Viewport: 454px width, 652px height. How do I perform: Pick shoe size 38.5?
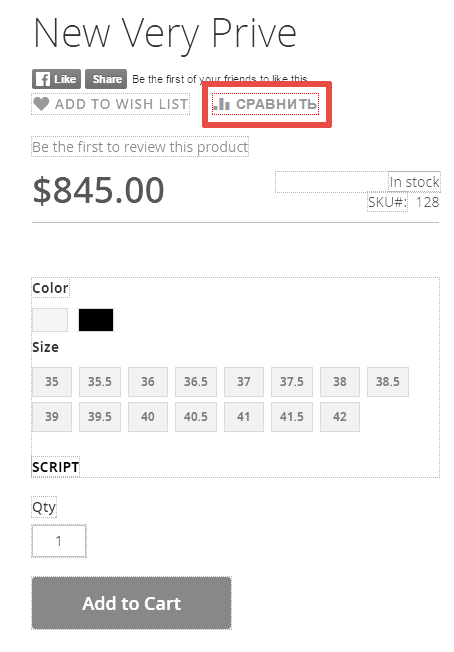(388, 382)
